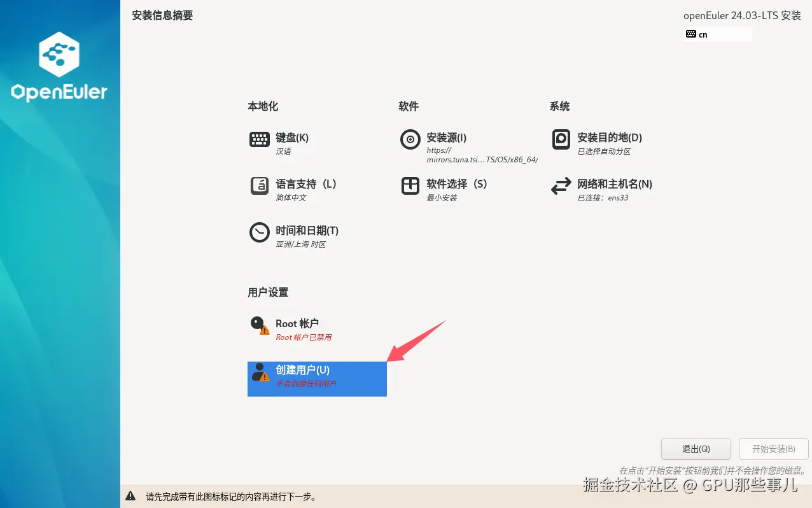
Task: Open the 键盘(K) keyboard settings icon
Action: [x=260, y=139]
